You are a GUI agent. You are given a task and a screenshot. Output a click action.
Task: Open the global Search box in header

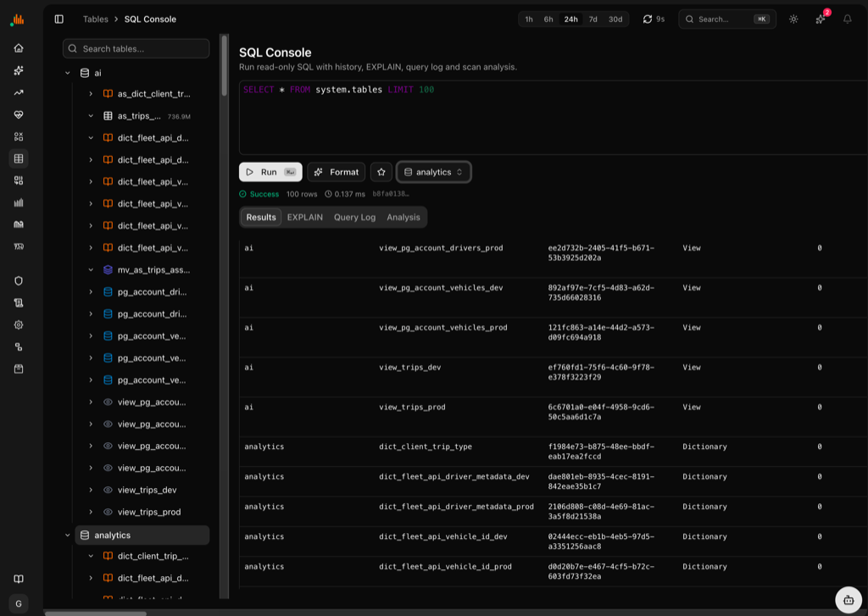tap(727, 19)
